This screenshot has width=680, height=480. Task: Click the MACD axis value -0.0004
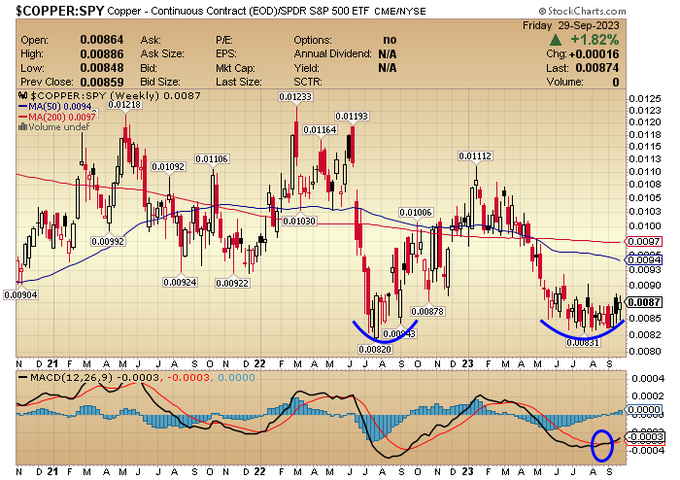tap(647, 451)
